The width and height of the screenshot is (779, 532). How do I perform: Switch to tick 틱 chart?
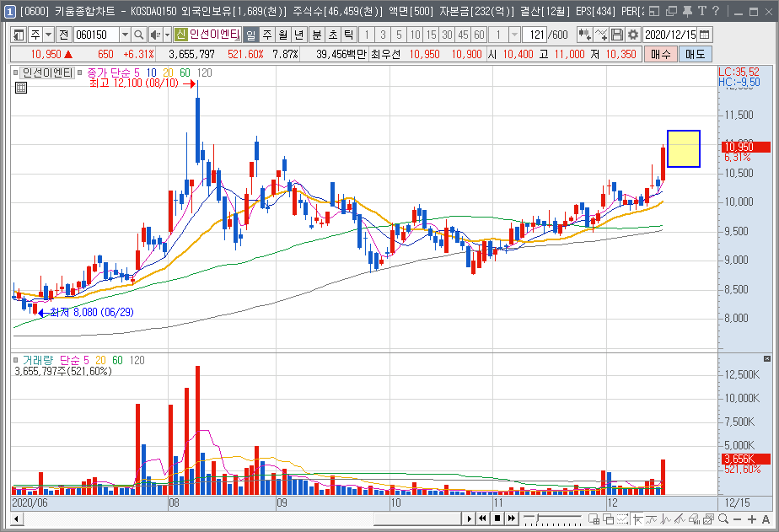(349, 35)
